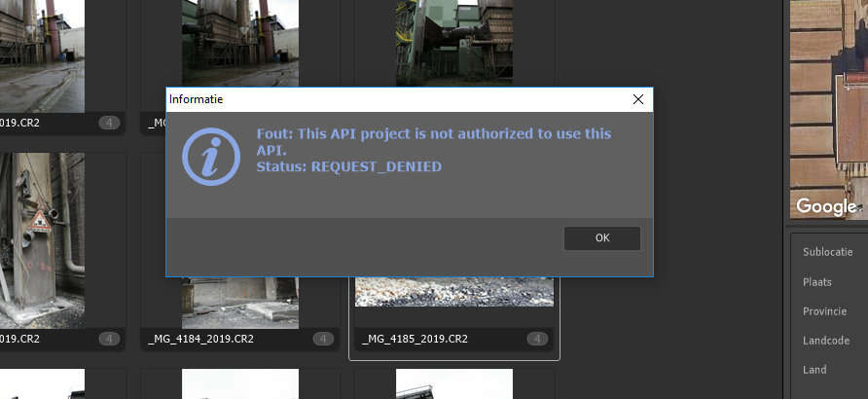Select the green factory building thumbnail
Image resolution: width=868 pixels, height=399 pixels.
pos(453,43)
